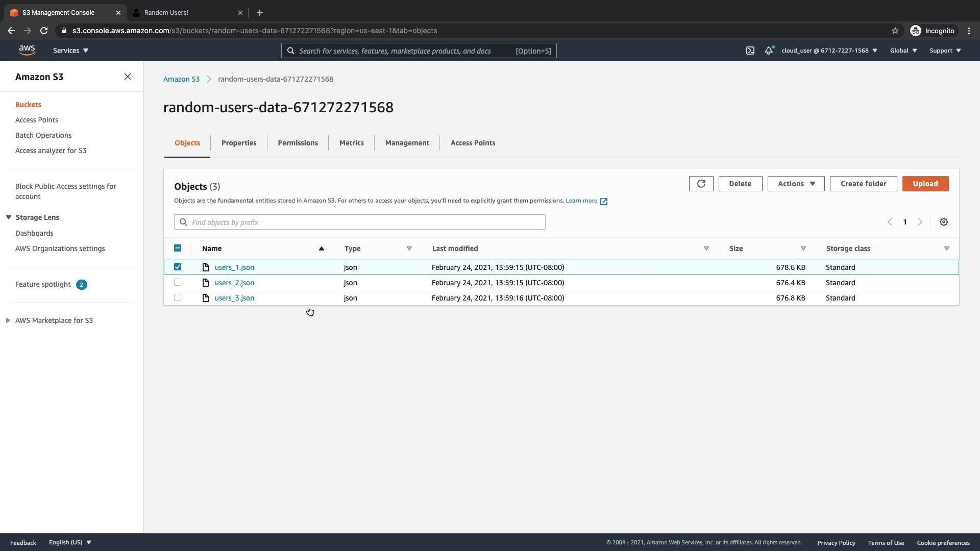
Task: Click the external link icon beside Learn more
Action: point(604,201)
